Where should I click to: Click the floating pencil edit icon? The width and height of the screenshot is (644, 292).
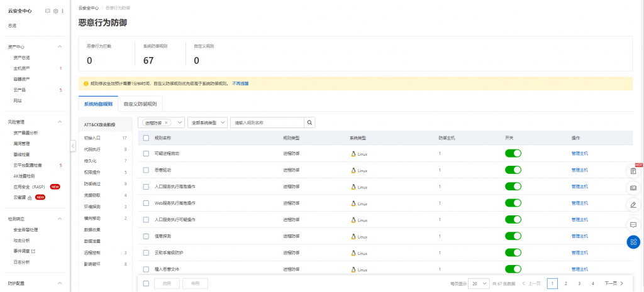click(633, 205)
